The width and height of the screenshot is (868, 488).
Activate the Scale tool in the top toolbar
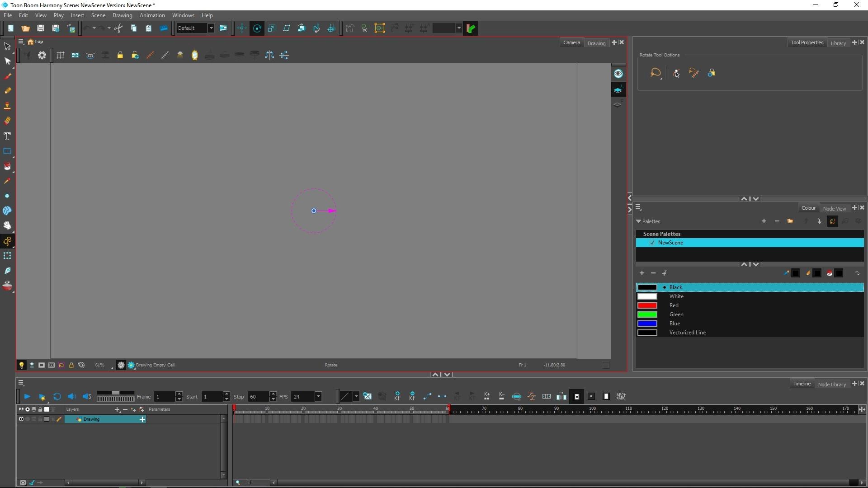click(x=272, y=28)
